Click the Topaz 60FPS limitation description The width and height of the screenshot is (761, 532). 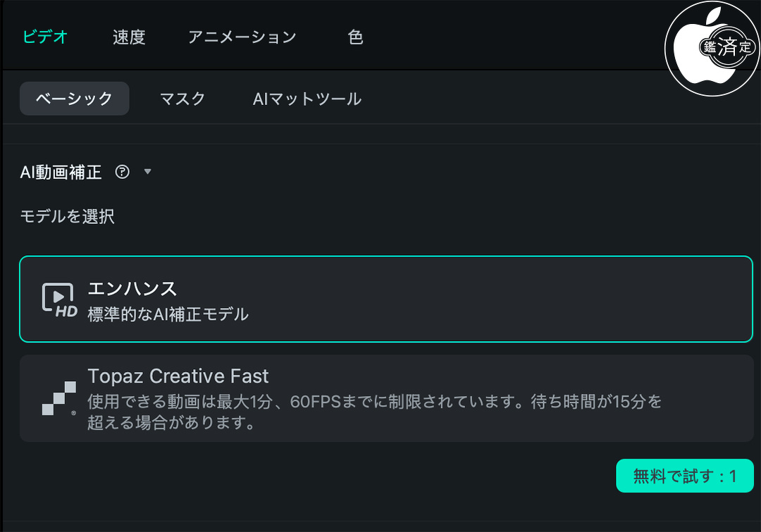coord(373,412)
